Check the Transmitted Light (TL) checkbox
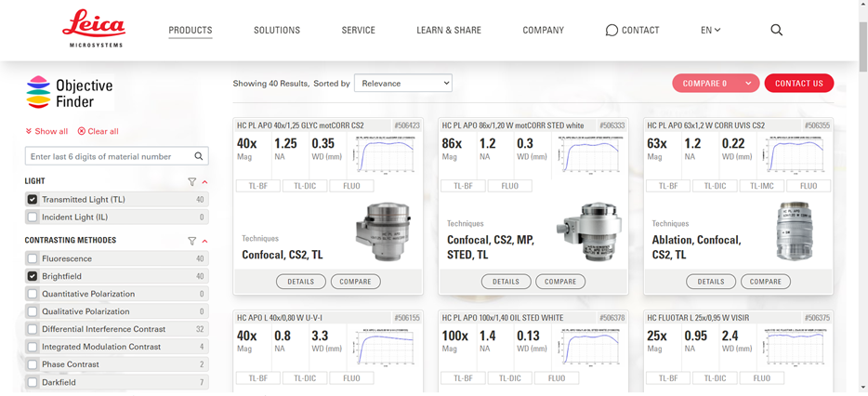868x396 pixels. tap(33, 199)
